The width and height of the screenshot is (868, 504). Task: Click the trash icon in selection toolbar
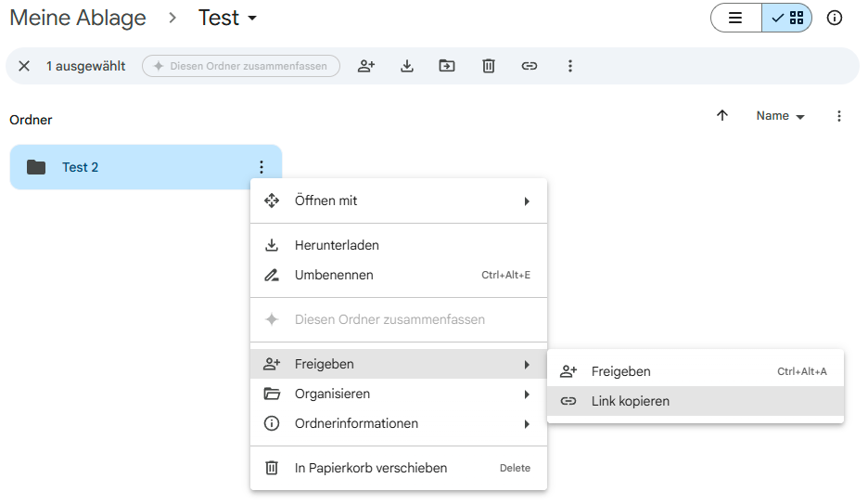click(x=489, y=66)
